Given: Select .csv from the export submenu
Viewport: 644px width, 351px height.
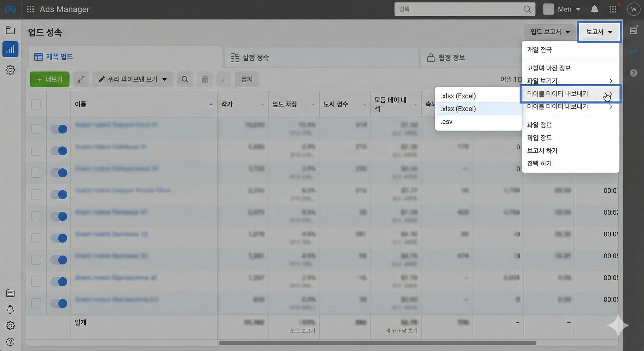Looking at the screenshot, I should (446, 122).
